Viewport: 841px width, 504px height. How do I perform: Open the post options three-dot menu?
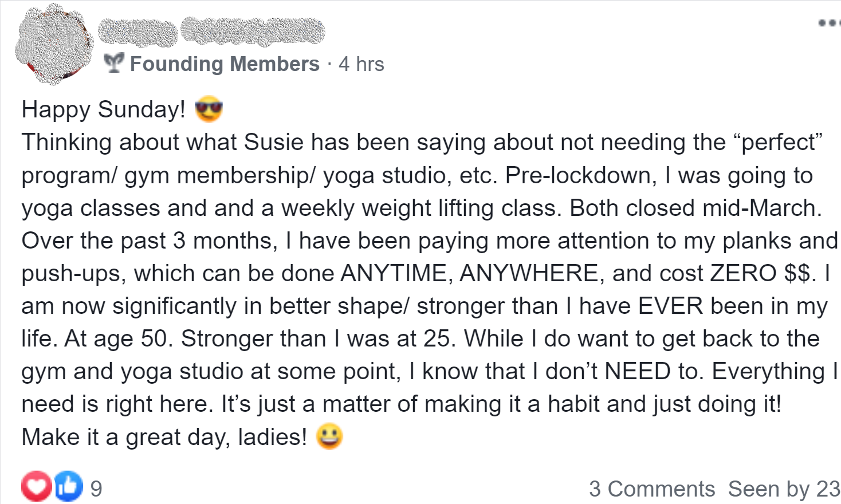coord(829,23)
